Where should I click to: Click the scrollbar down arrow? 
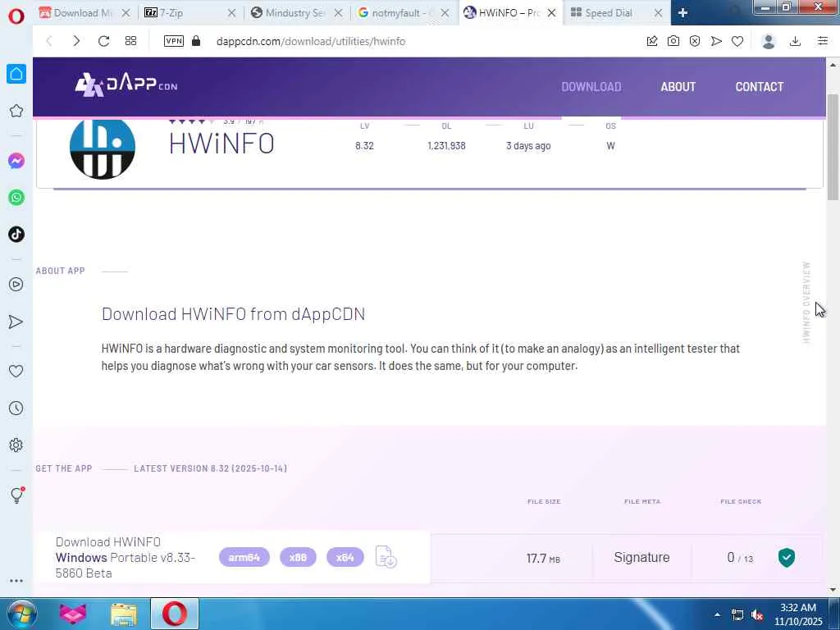[833, 589]
